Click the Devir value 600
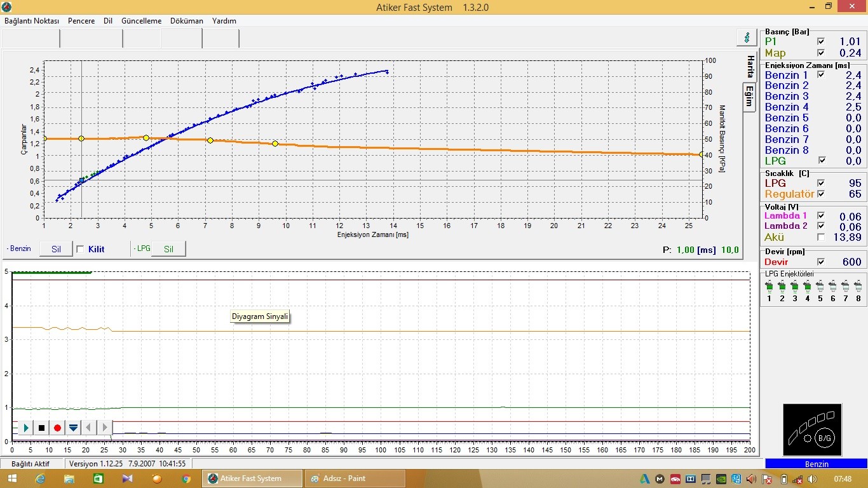The width and height of the screenshot is (868, 488). pyautogui.click(x=851, y=262)
